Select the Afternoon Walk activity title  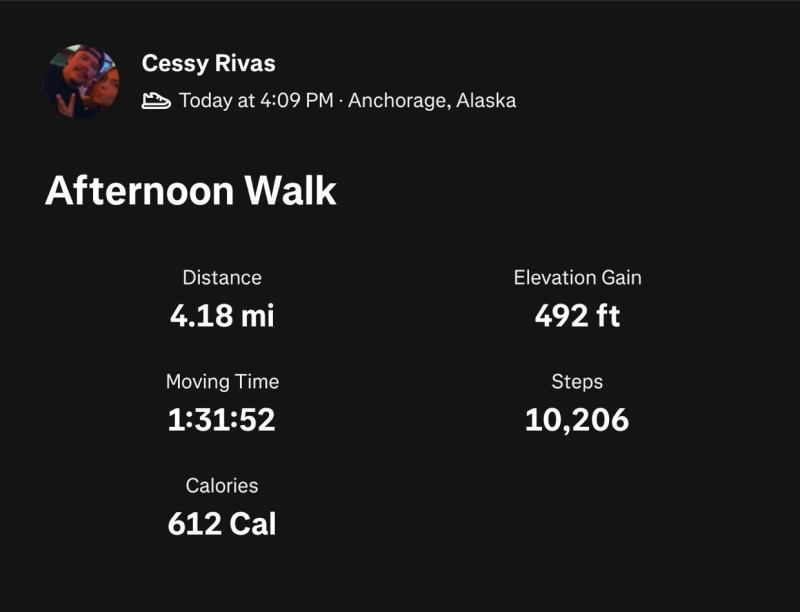(191, 191)
